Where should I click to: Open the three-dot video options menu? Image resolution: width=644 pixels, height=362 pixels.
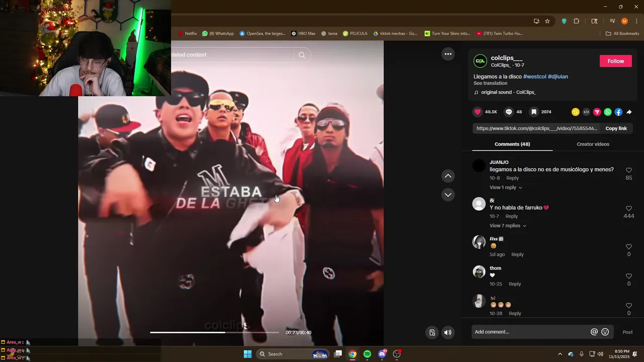(x=448, y=54)
